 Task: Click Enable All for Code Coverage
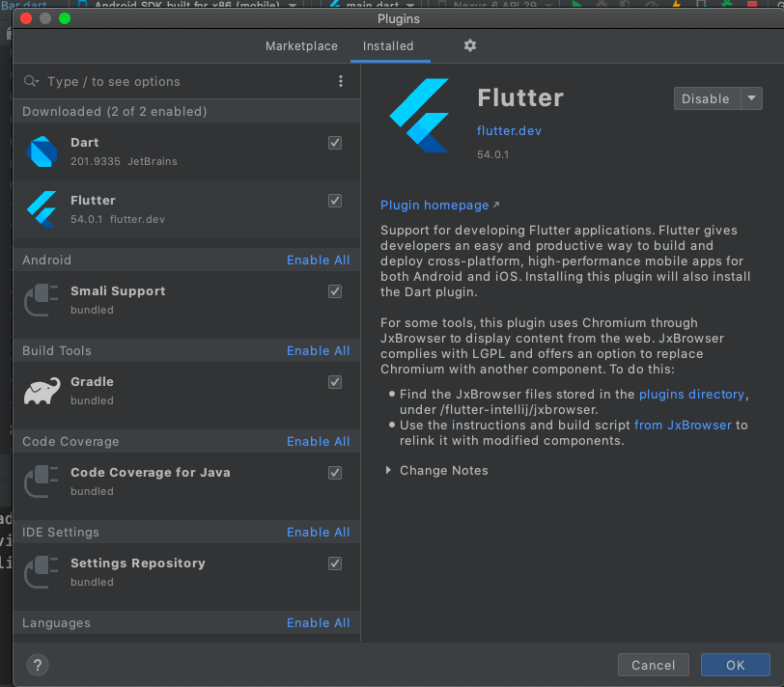coord(318,442)
